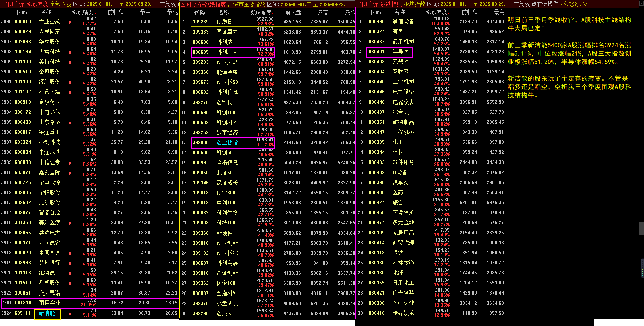Click the 点右键操作 label
The image size is (644, 326).
[545, 4]
